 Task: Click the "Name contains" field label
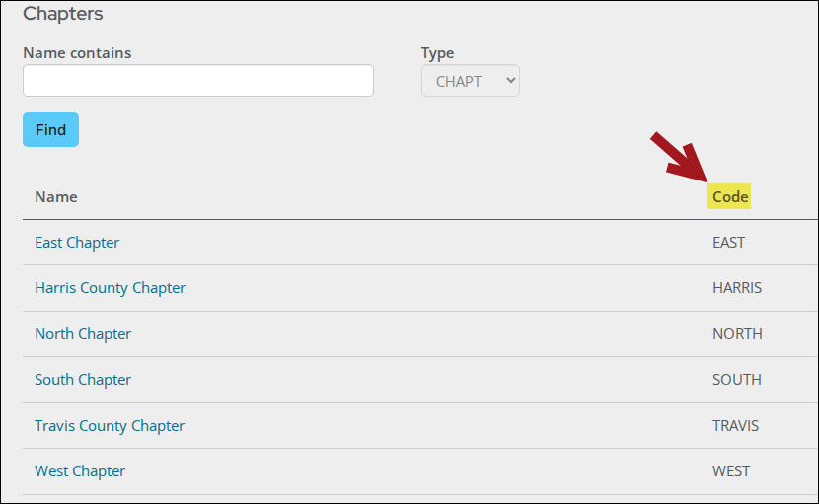pyautogui.click(x=77, y=53)
